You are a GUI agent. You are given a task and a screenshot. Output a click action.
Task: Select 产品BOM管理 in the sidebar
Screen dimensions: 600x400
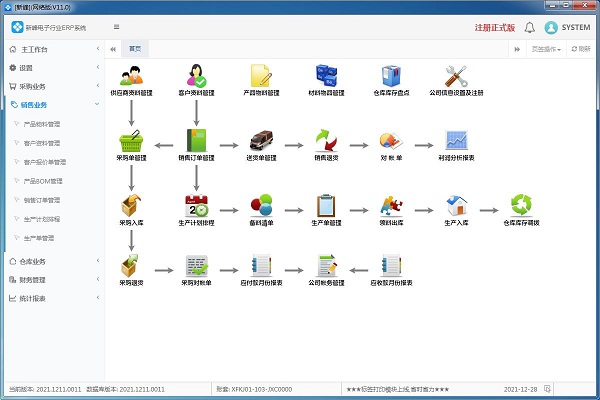(x=43, y=181)
